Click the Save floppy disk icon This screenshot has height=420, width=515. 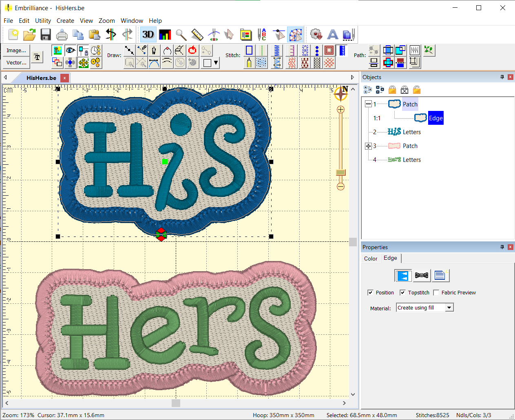[x=46, y=35]
